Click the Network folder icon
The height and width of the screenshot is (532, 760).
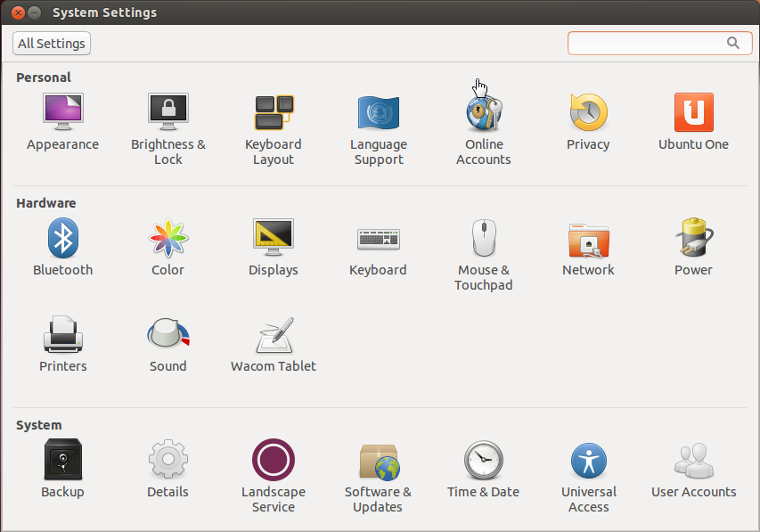588,239
